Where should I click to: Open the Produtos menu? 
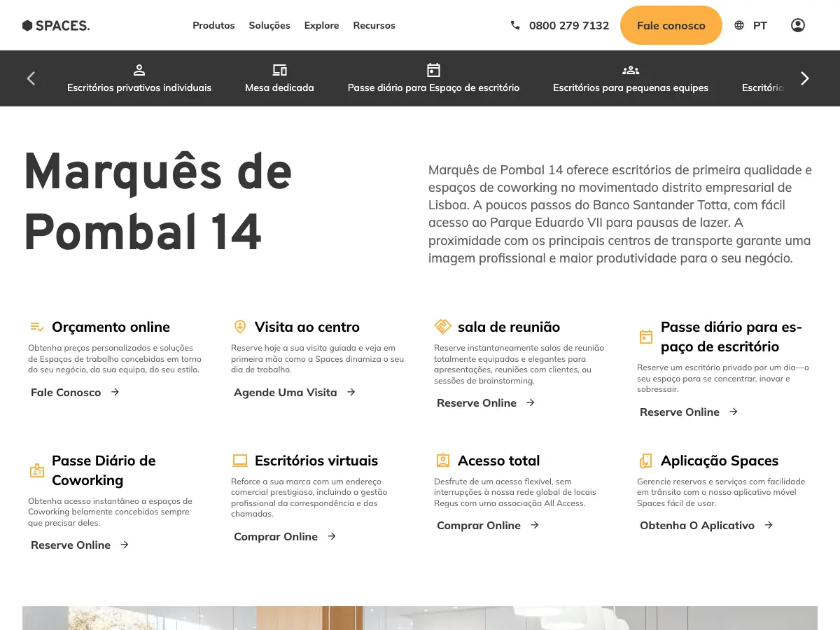213,25
